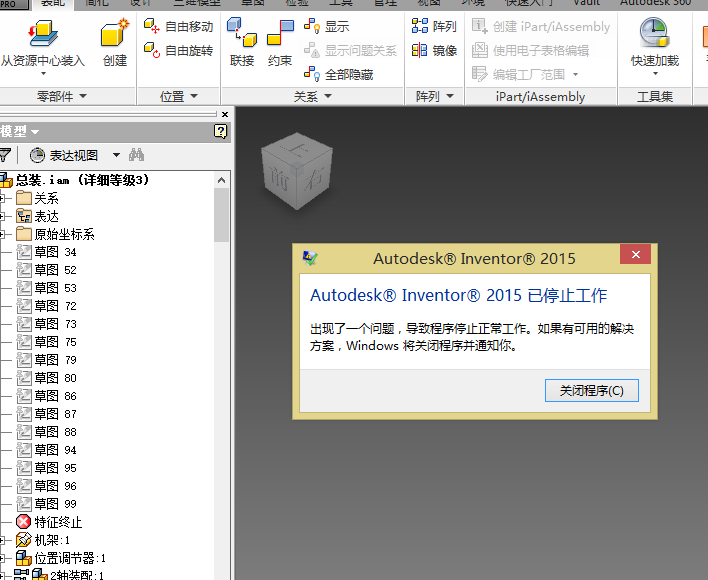Open the Vault ribbon tab

click(586, 3)
